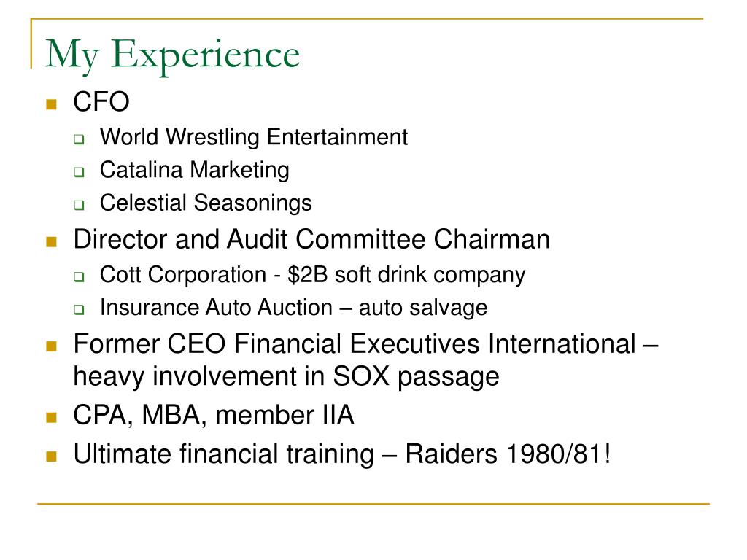This screenshot has height=560, width=747.
Task: Select 'Insurance Auto Auction – auto salvage' line
Action: point(293,308)
